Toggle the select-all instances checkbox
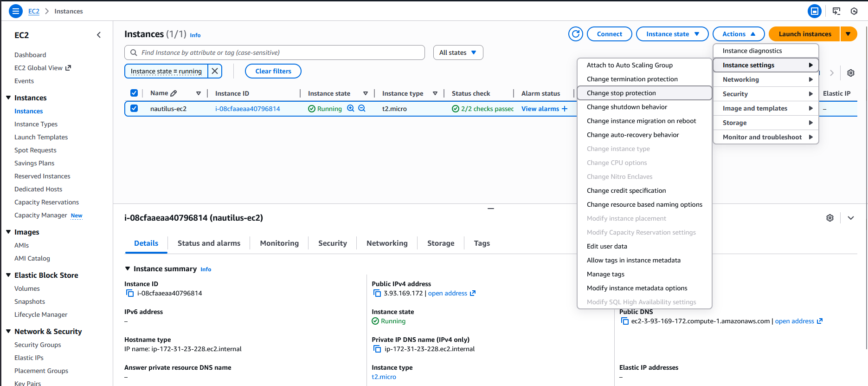The image size is (868, 386). [x=134, y=93]
